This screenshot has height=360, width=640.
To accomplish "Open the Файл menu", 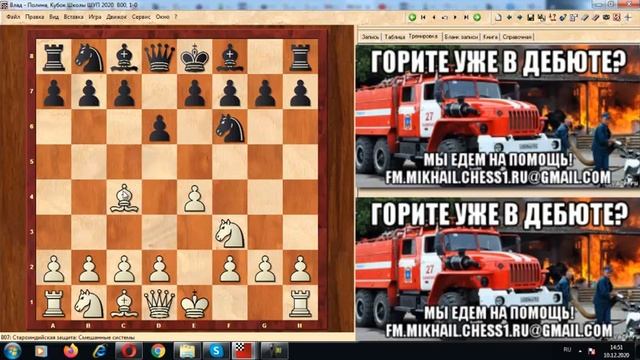I will click(13, 17).
